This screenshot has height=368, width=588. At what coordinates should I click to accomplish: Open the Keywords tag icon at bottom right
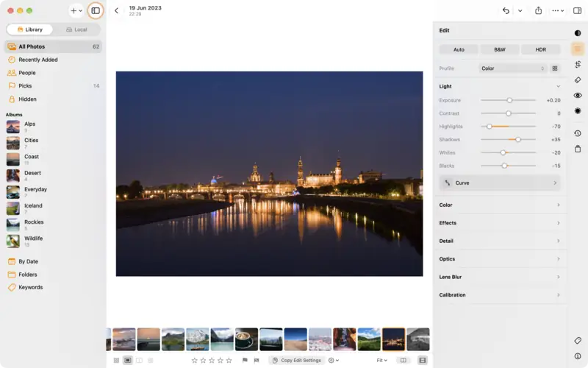point(578,340)
